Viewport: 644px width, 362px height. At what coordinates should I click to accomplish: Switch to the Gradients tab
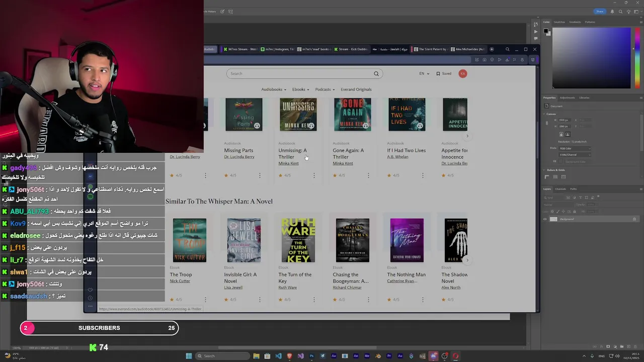(x=575, y=22)
